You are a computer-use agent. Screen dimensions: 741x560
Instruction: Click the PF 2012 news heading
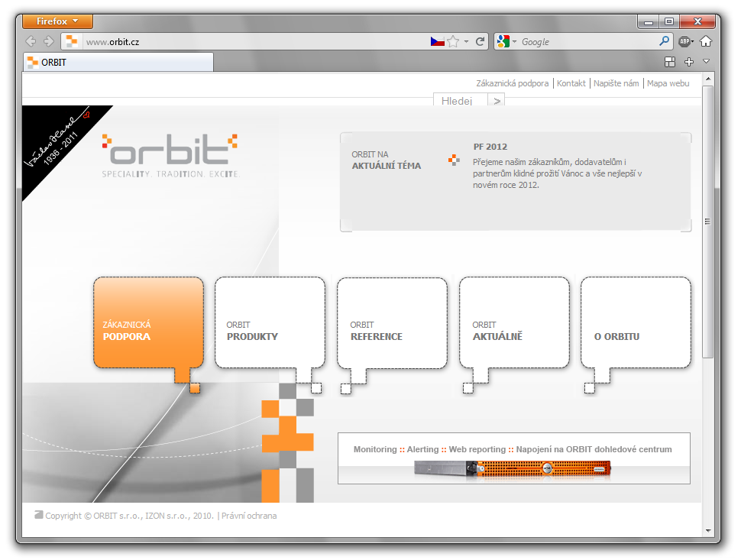[x=490, y=147]
